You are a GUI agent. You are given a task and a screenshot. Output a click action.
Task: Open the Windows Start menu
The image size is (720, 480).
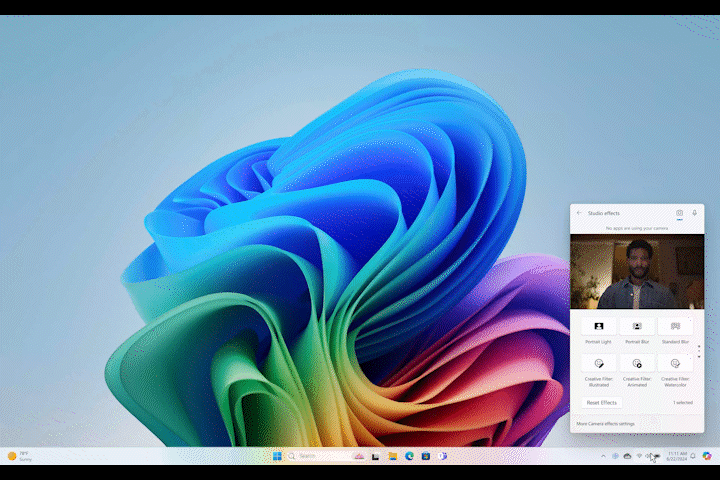(x=277, y=456)
